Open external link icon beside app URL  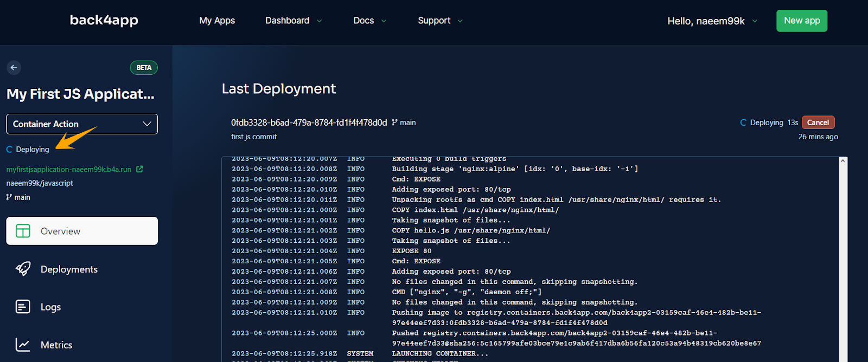point(139,169)
